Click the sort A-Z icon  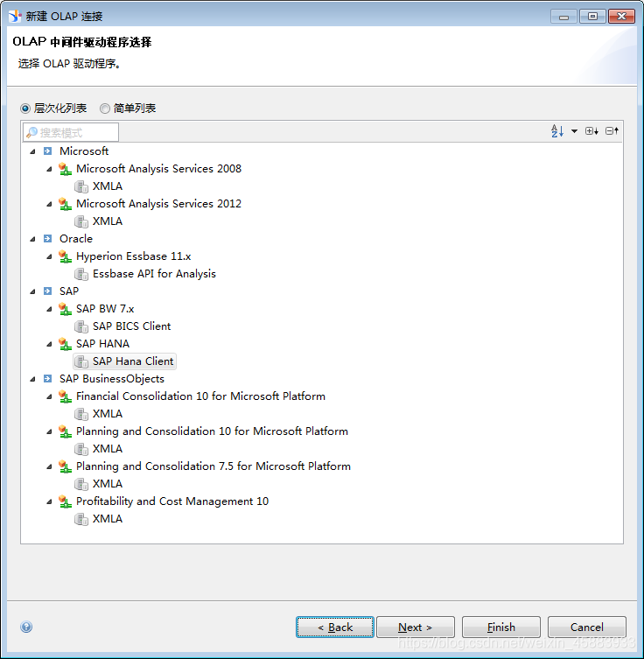tap(557, 131)
